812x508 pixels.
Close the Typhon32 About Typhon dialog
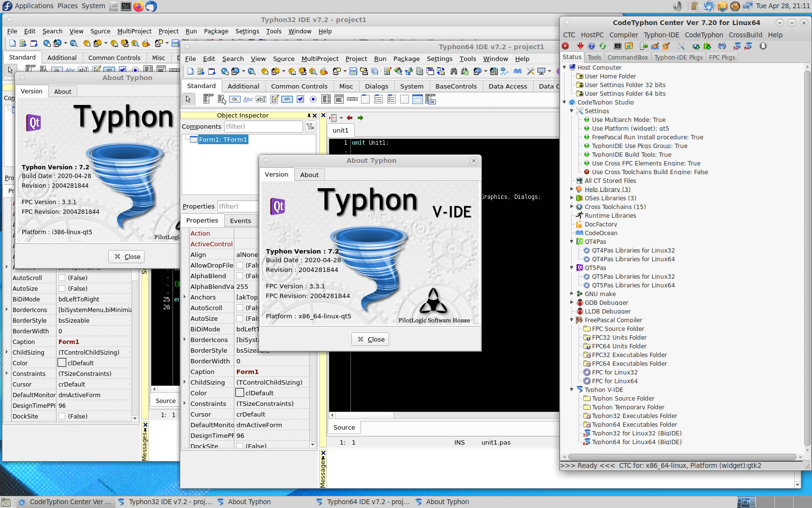127,256
